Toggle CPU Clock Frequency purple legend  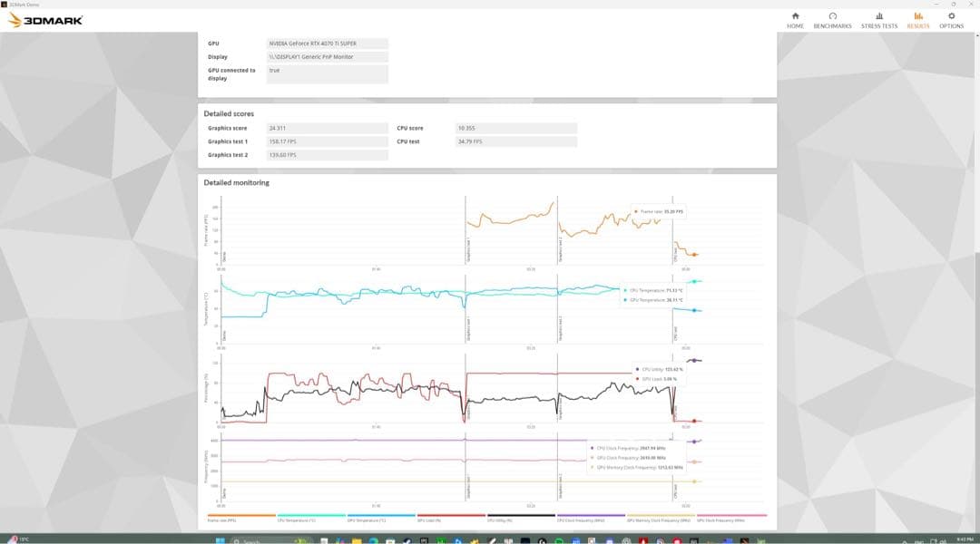(591, 519)
